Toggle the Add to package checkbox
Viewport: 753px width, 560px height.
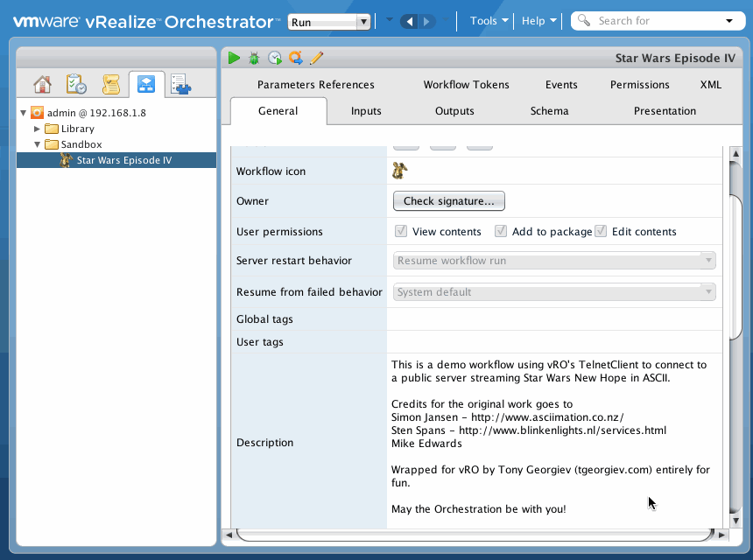coord(501,232)
